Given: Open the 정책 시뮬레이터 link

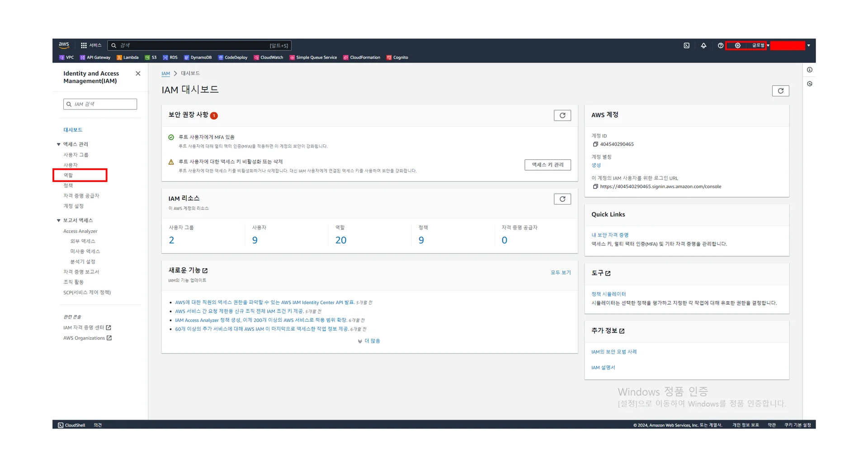Looking at the screenshot, I should pos(609,294).
